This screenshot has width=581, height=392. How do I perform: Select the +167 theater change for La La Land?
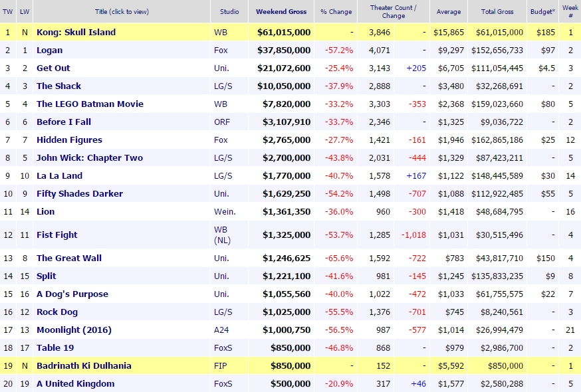(x=416, y=175)
